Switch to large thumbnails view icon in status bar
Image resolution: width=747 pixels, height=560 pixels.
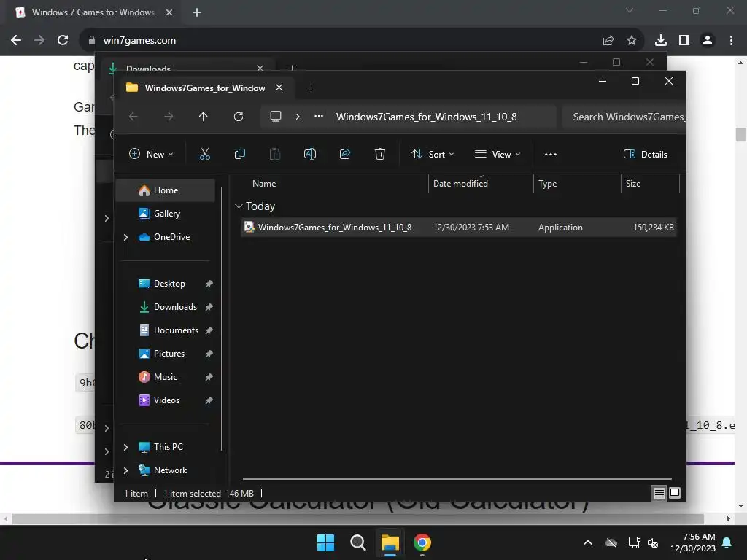click(x=675, y=494)
